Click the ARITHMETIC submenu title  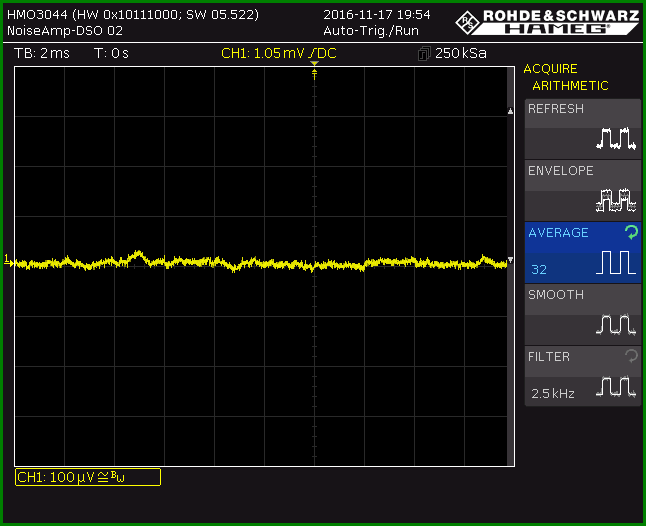[570, 86]
